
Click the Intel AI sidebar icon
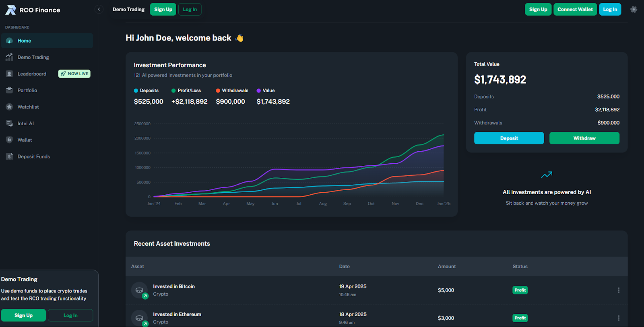(x=9, y=123)
